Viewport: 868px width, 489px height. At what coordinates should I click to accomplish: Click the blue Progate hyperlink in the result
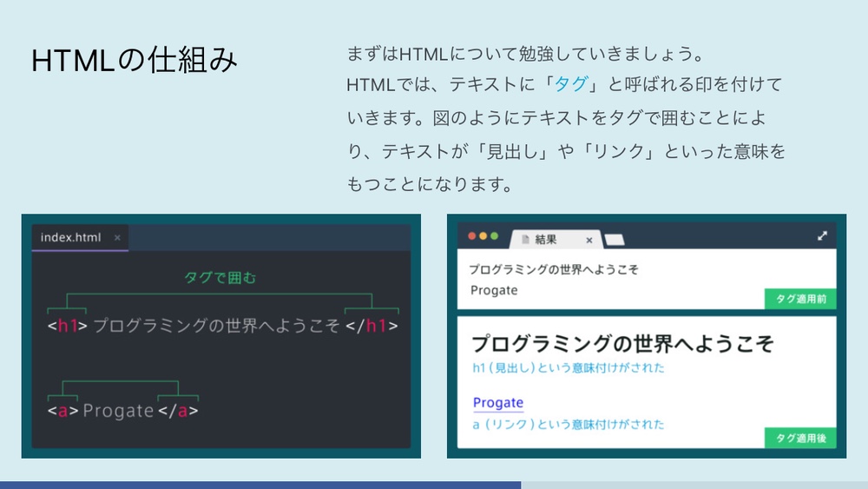click(x=497, y=402)
